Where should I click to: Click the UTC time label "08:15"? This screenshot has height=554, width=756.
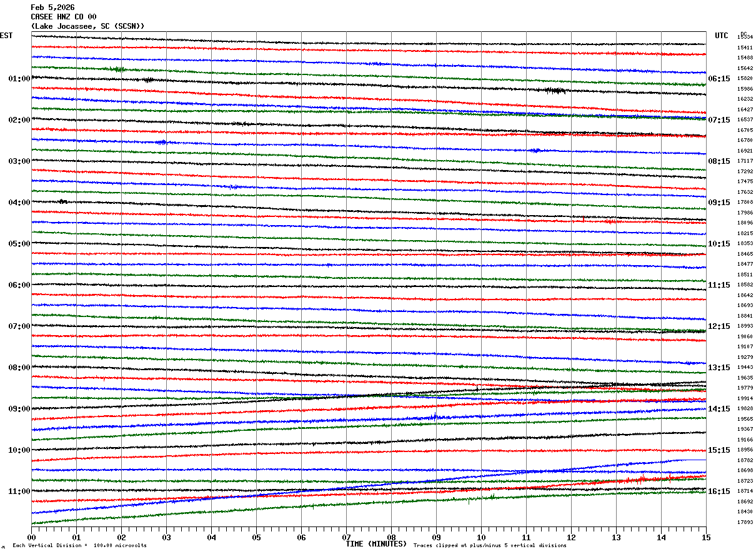coord(719,161)
